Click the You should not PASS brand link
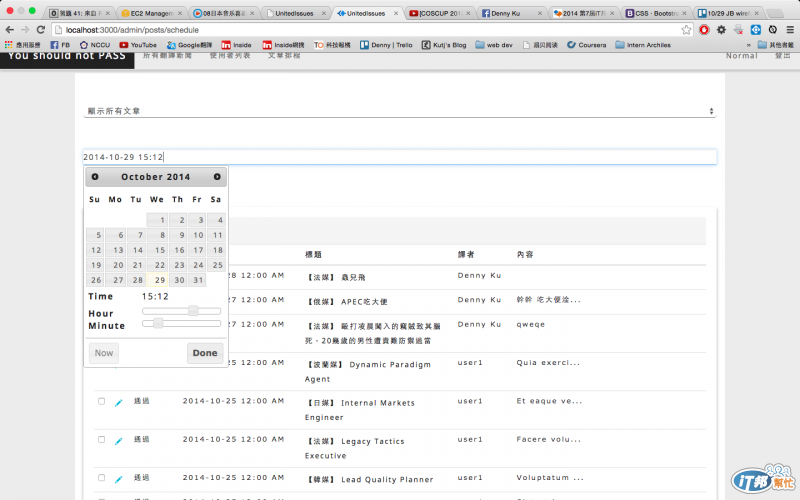 point(67,56)
